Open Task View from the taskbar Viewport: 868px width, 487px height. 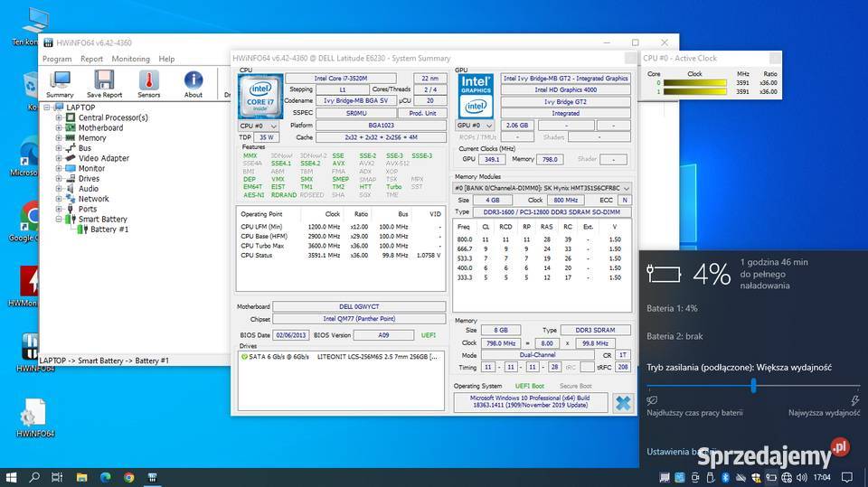[x=57, y=477]
